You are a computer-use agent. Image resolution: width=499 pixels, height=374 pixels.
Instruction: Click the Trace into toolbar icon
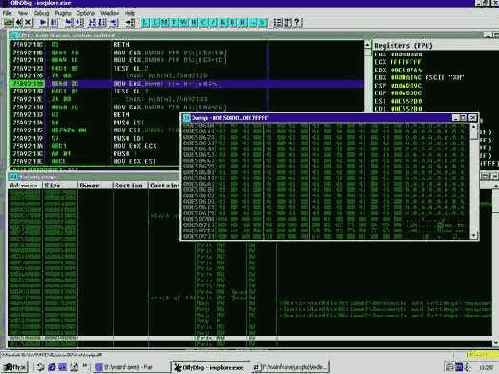(93, 23)
